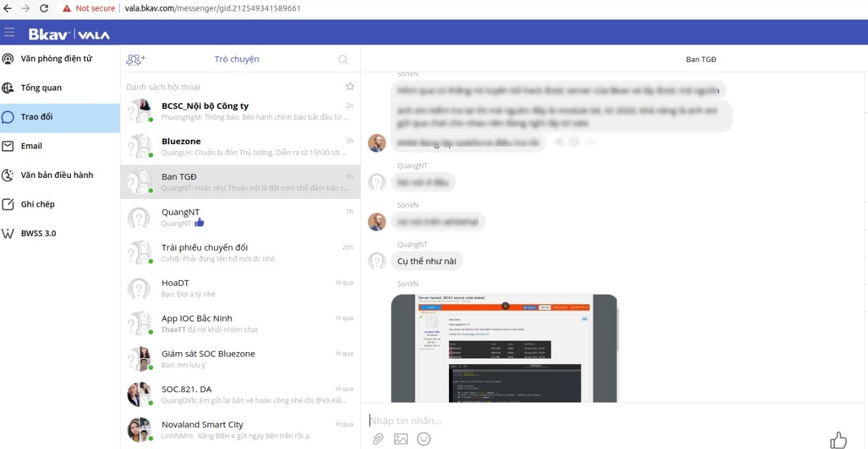
Task: Click the BCSC_Nội bộ Công ty group avatar
Action: 140,111
